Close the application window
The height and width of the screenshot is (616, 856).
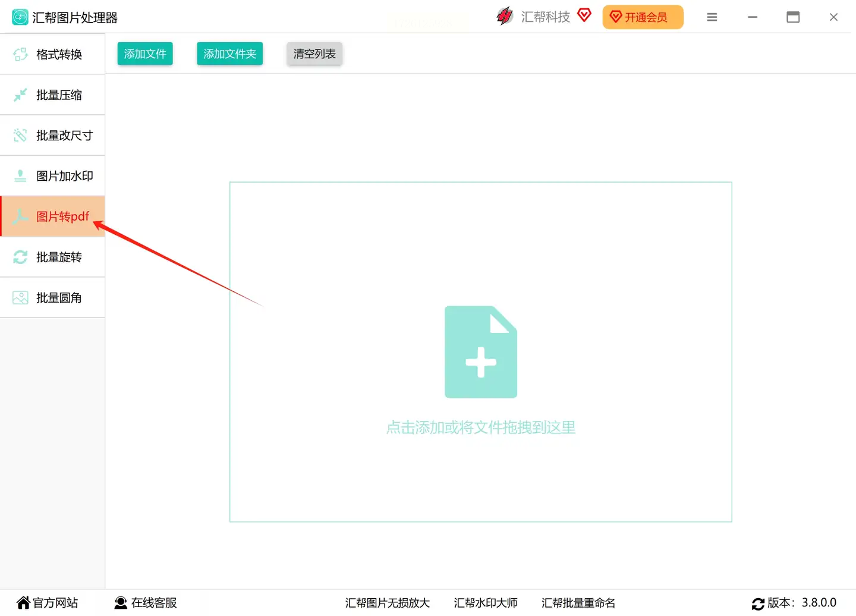tap(833, 17)
